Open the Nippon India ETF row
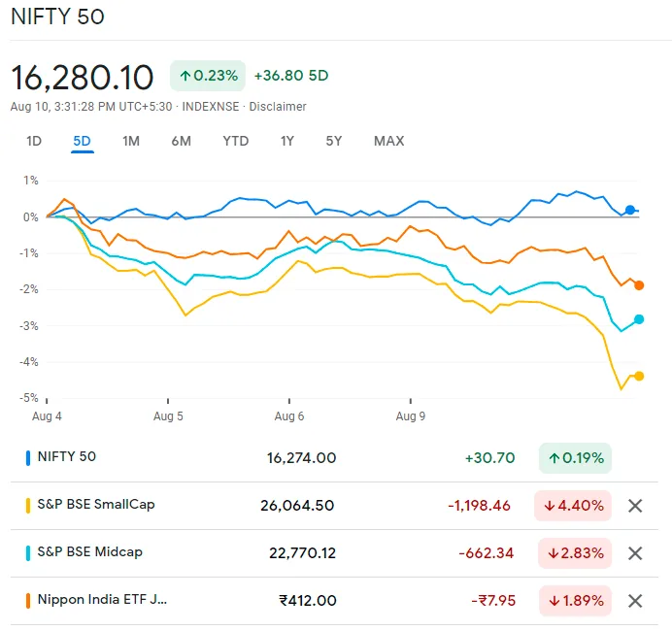Screen dimensions: 672x631 (x=101, y=600)
